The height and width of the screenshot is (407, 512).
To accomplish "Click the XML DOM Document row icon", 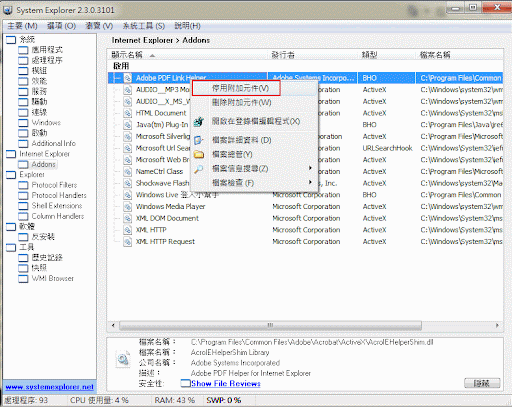I will (x=128, y=218).
